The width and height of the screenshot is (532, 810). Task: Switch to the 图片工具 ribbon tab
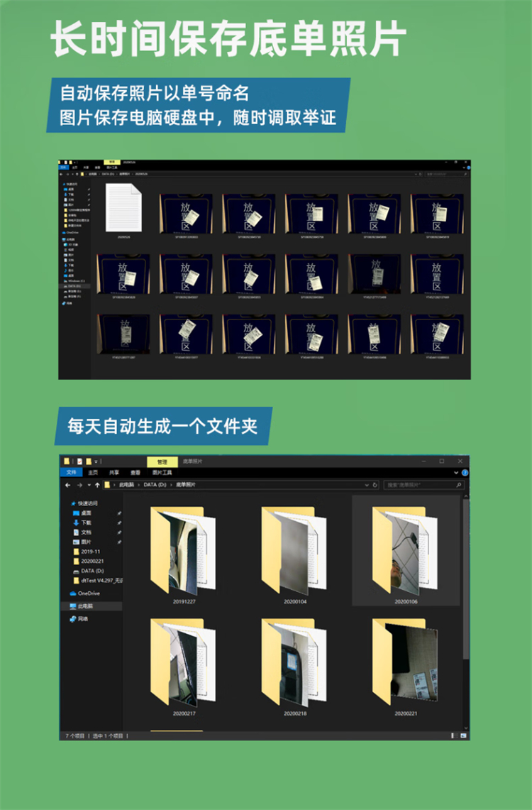coord(162,472)
